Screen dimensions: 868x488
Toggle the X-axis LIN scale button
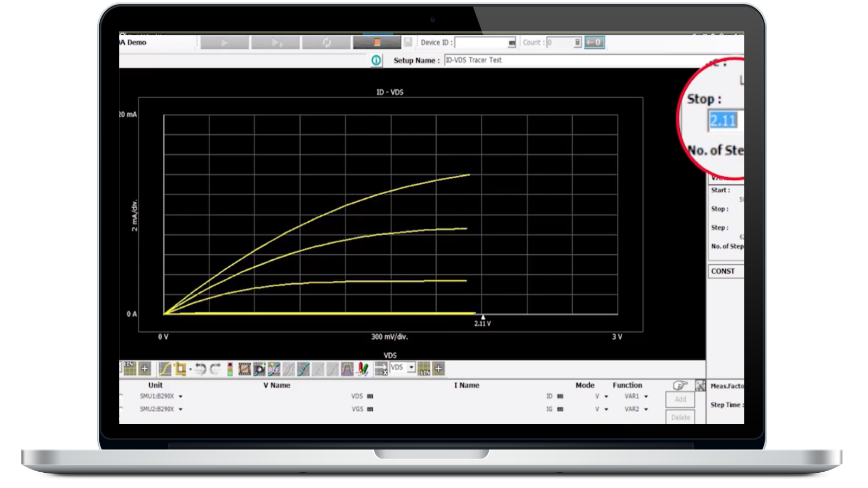point(424,369)
